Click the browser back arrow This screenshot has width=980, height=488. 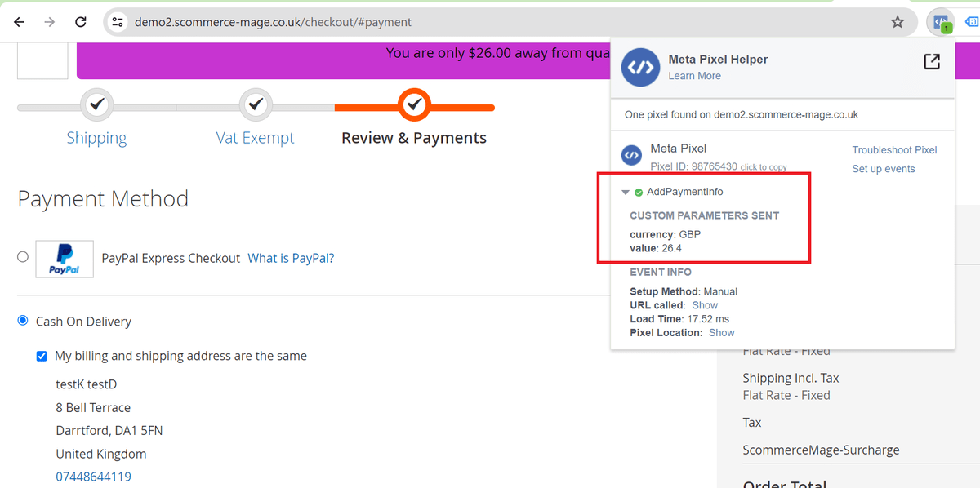click(x=19, y=22)
